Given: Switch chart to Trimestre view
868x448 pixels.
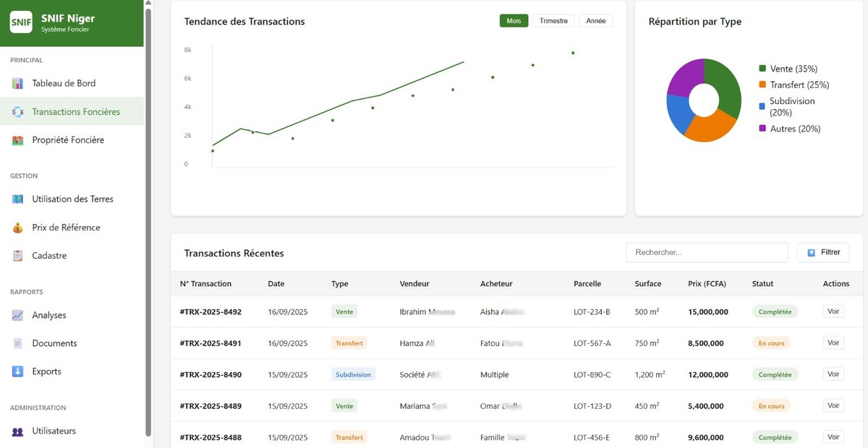Looking at the screenshot, I should coord(553,21).
